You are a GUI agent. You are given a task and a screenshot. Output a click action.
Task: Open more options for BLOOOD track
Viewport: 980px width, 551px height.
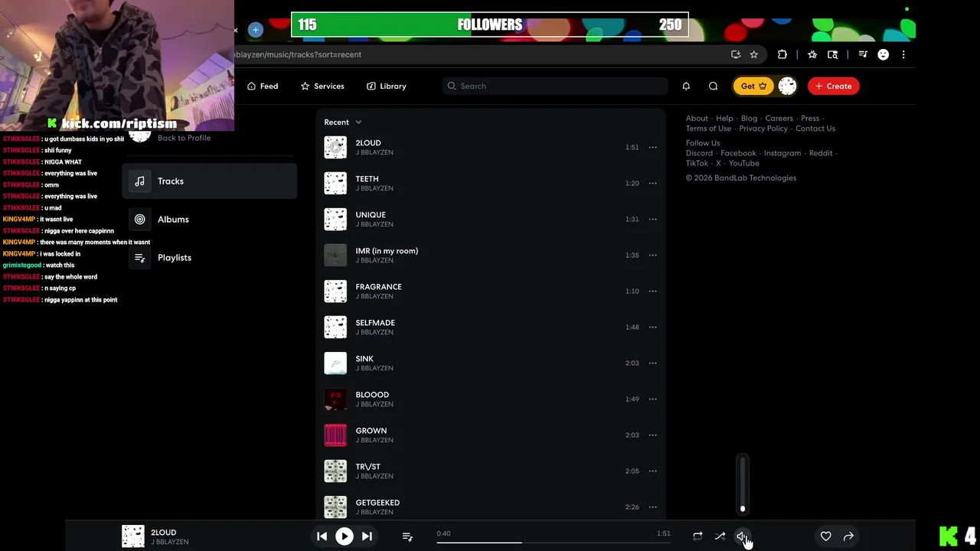coord(652,399)
